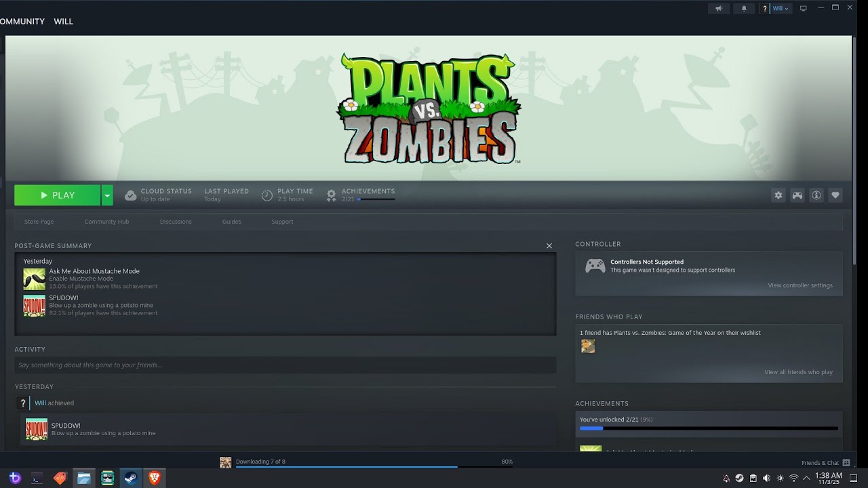Expand the launch options arrow beside PLAY

(x=107, y=195)
